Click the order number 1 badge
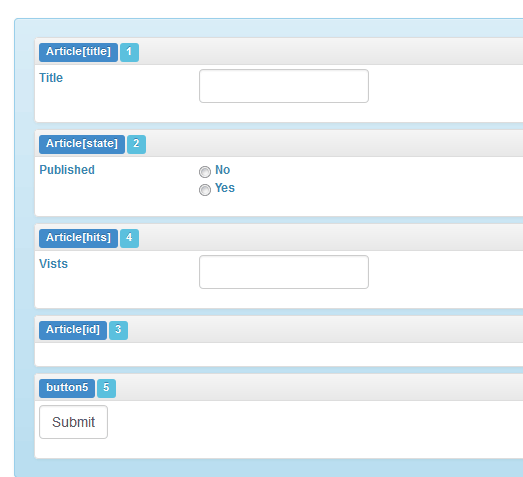 tap(129, 52)
